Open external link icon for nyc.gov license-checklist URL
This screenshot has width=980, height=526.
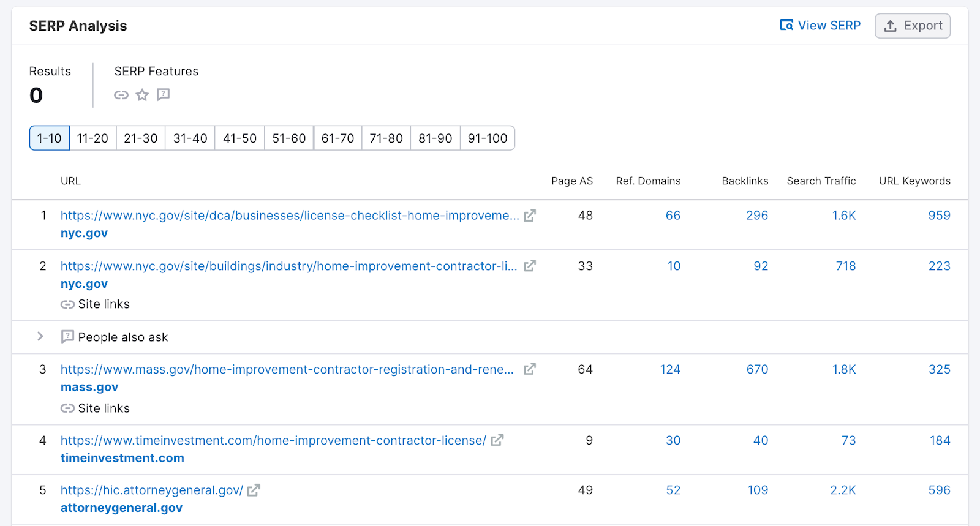[530, 216]
